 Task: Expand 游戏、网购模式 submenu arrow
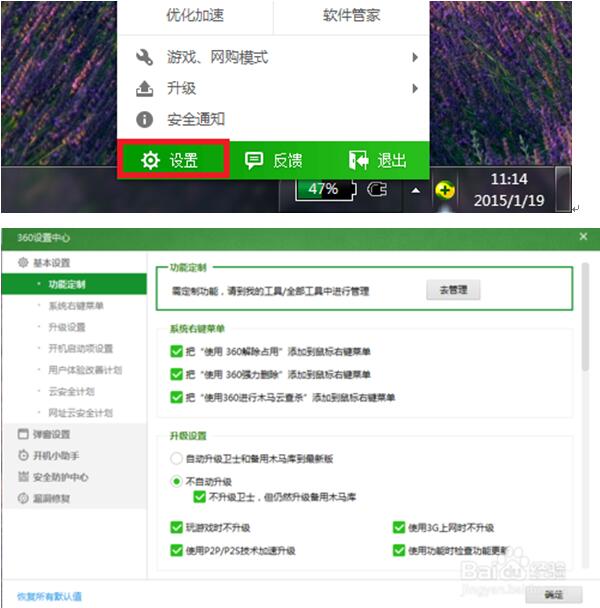coord(415,57)
